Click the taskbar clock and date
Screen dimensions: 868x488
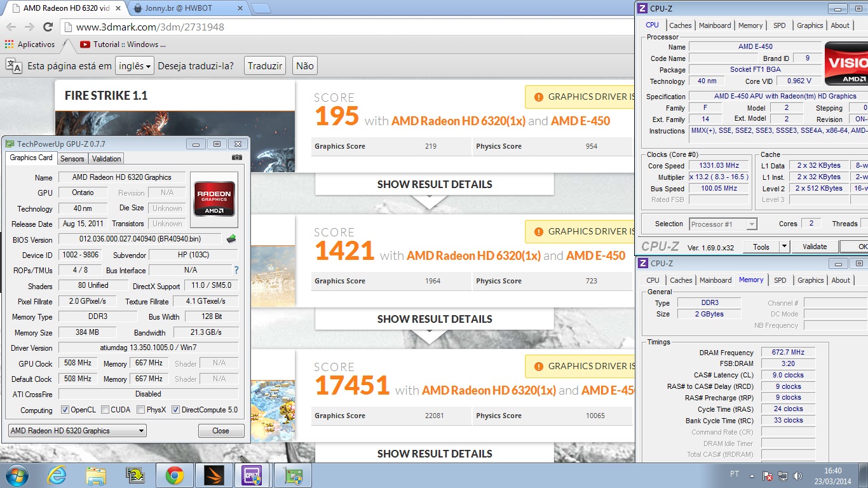point(832,475)
